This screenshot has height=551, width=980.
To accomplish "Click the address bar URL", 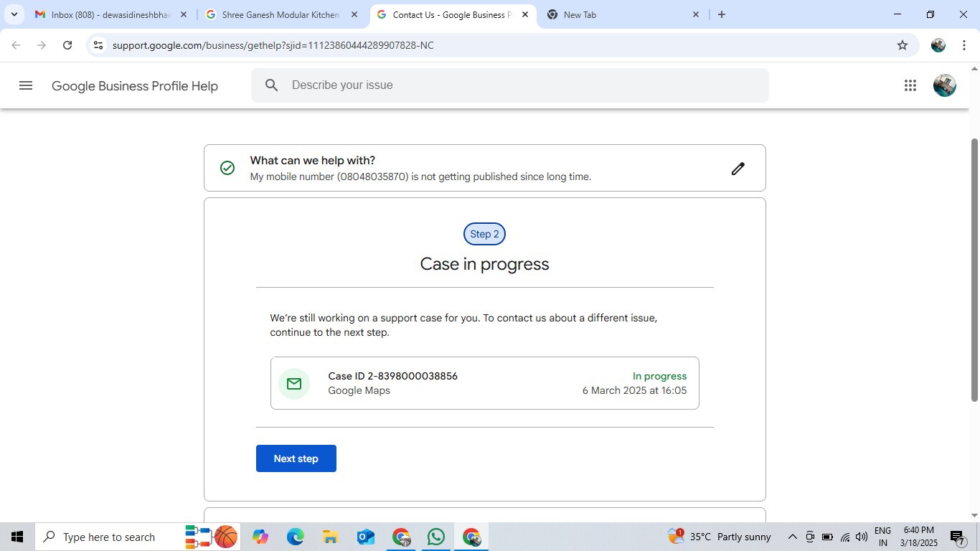I will pos(273,45).
